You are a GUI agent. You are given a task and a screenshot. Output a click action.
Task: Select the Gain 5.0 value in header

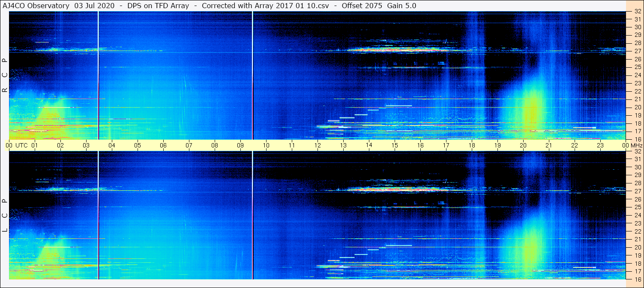tap(401, 6)
